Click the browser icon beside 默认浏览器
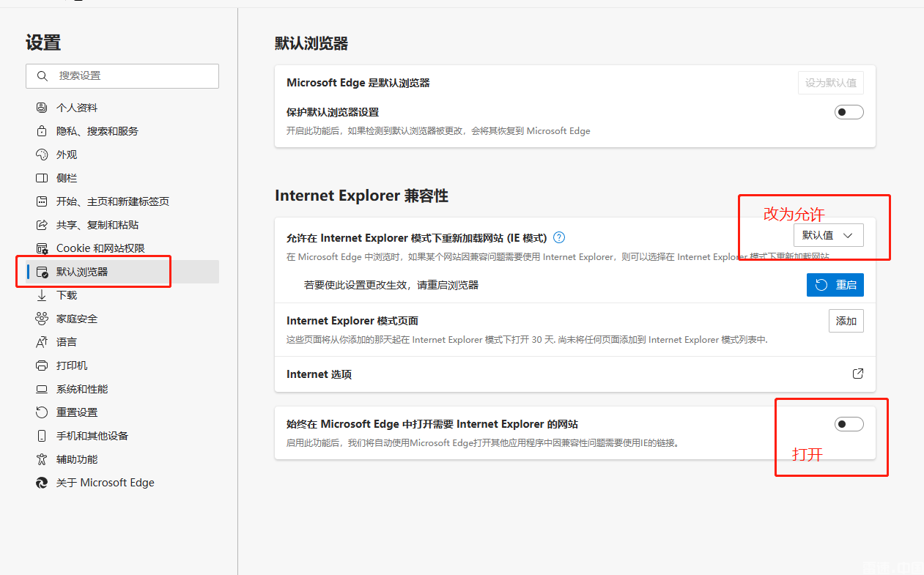Screen dimensions: 924x575 pyautogui.click(x=42, y=272)
